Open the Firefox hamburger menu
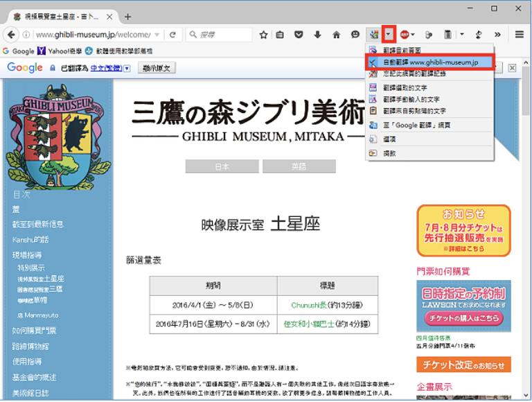 (519, 34)
